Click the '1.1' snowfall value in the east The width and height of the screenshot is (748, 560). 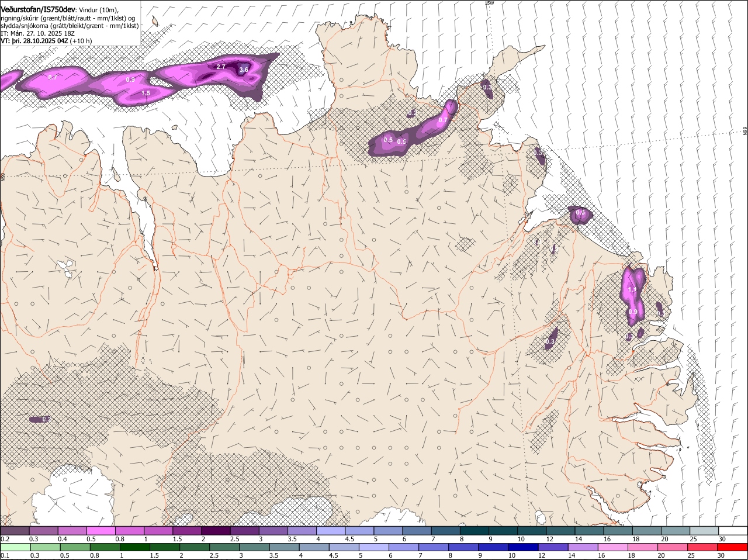[632, 289]
